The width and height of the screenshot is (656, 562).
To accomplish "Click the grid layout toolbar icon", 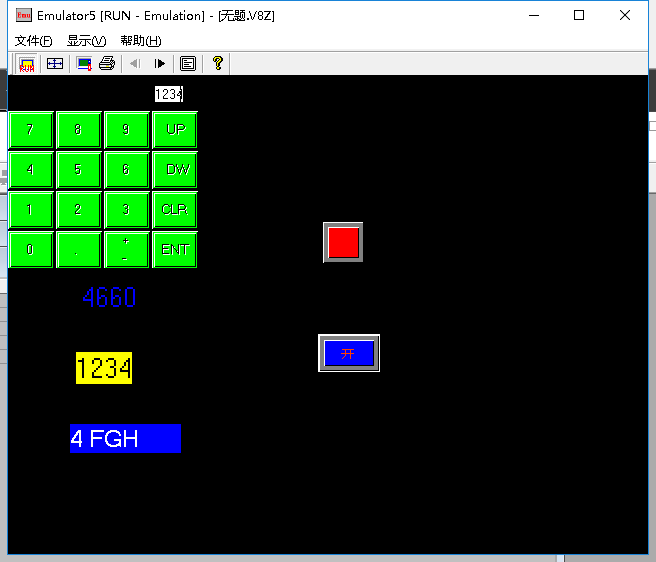I will [55, 64].
